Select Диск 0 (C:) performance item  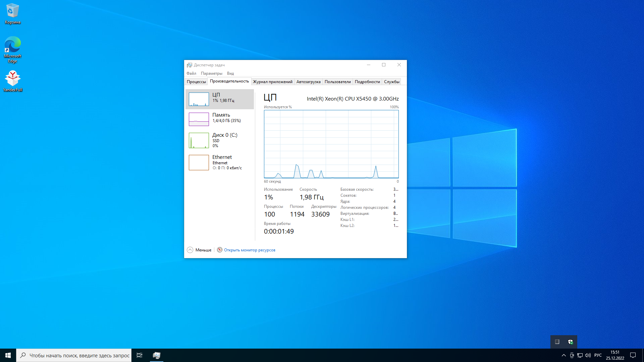tap(199, 140)
